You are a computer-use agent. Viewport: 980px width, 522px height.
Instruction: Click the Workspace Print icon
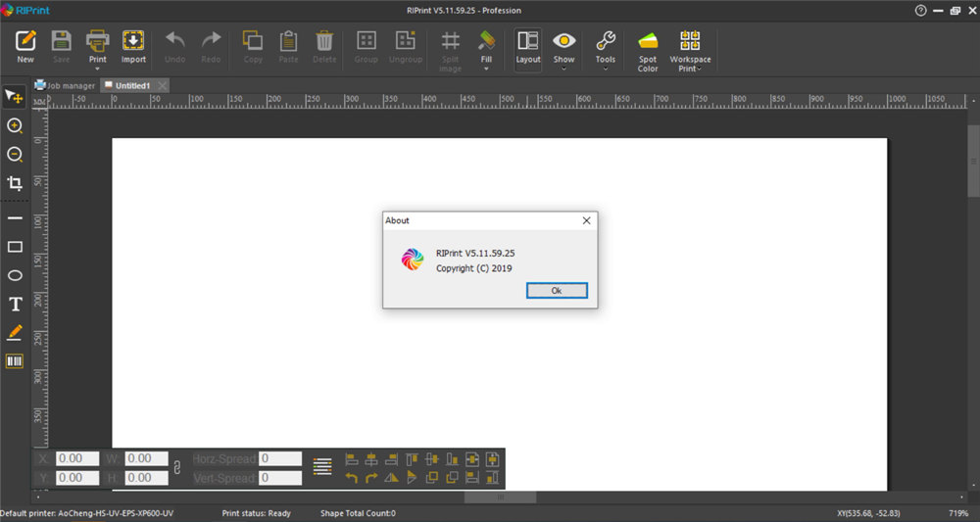(690, 41)
